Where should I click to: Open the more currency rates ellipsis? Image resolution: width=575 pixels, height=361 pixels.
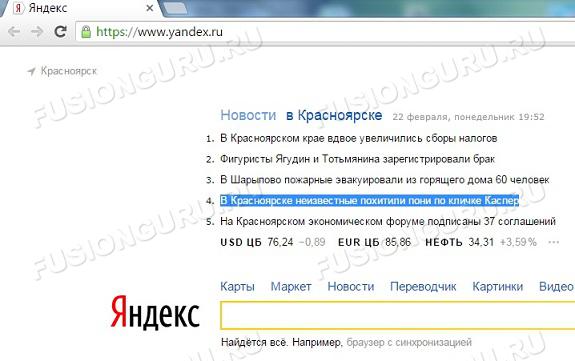[553, 242]
